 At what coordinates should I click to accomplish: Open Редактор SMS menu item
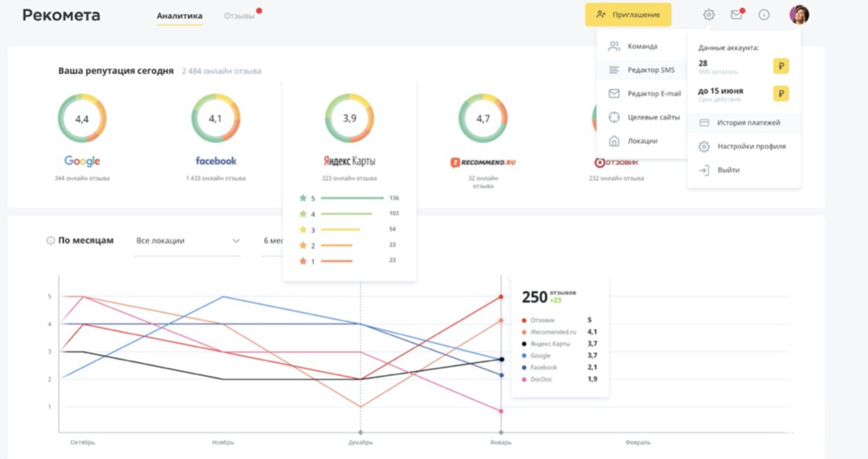pyautogui.click(x=642, y=70)
